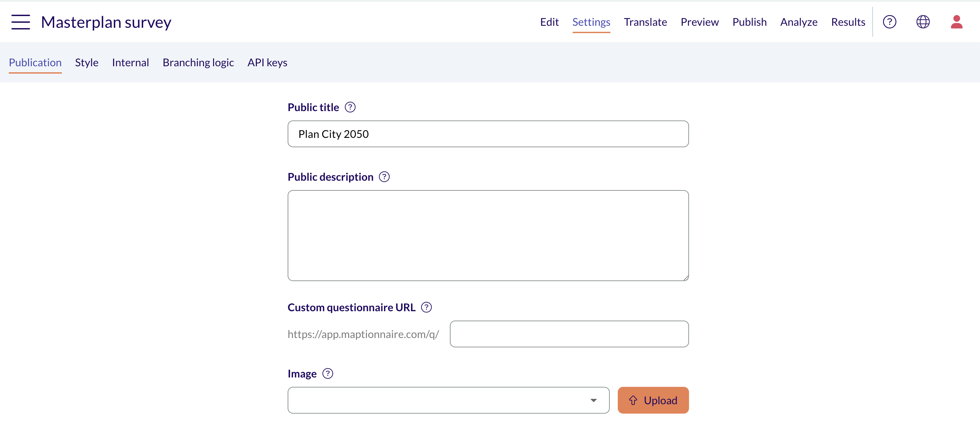Focus the Public description text area
Viewport: 980px width, 429px height.
tap(488, 236)
